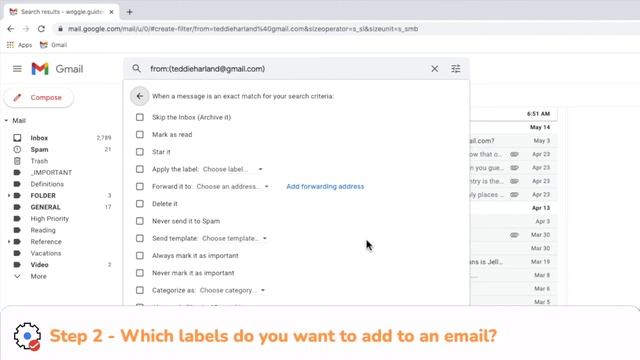Enable the Forward it to checkbox

click(140, 186)
